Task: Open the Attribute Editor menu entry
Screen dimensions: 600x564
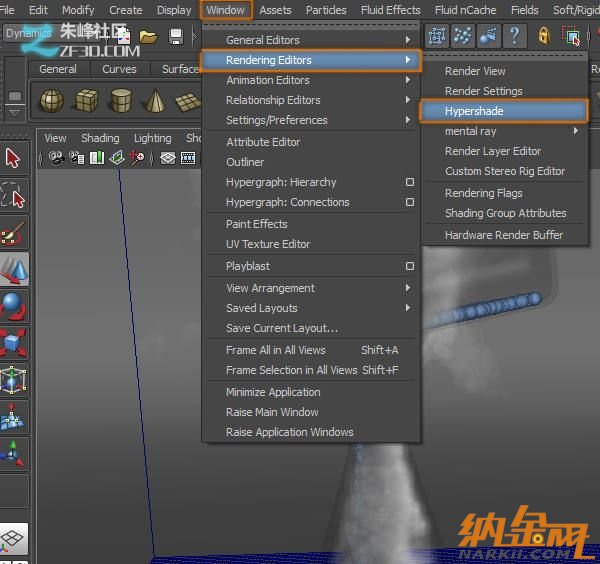Action: pyautogui.click(x=311, y=142)
